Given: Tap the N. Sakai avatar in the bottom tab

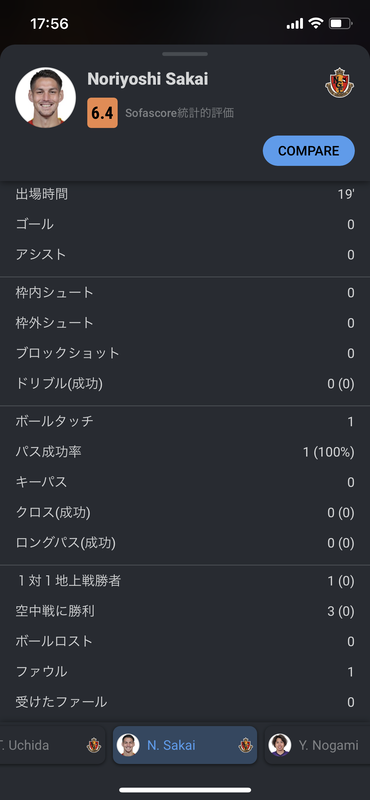Looking at the screenshot, I should click(128, 745).
